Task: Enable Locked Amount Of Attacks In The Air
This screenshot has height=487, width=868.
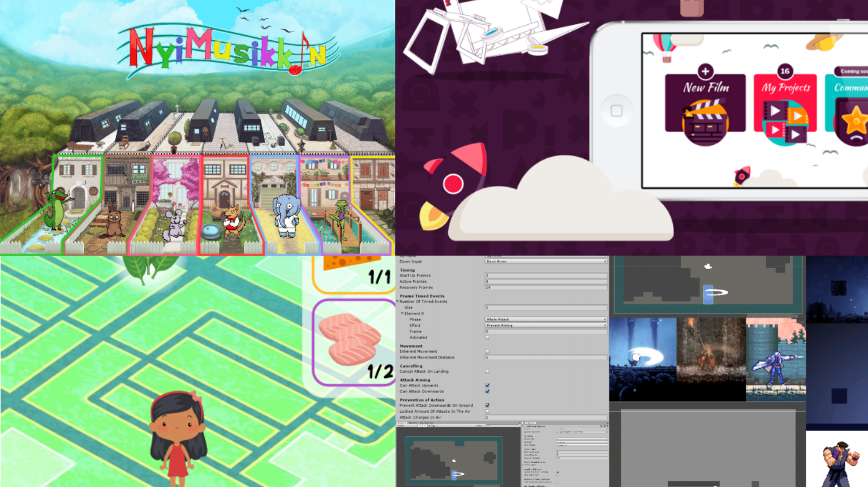Action: click(x=487, y=411)
